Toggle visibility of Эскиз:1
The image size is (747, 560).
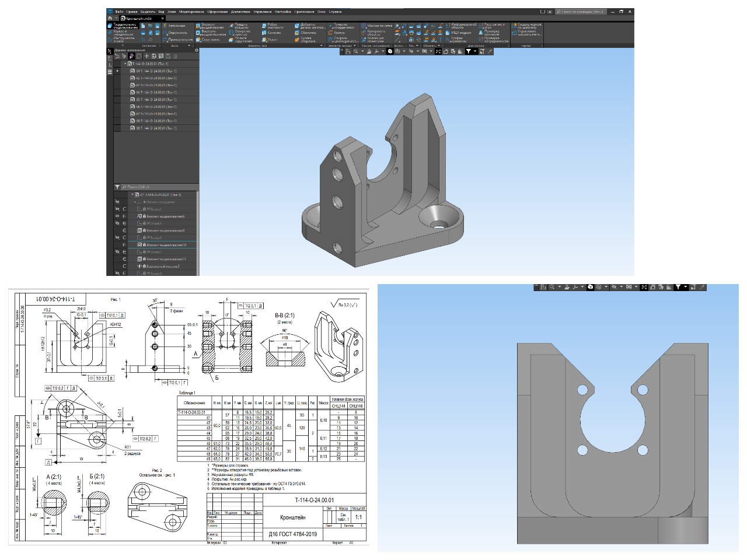tap(117, 209)
